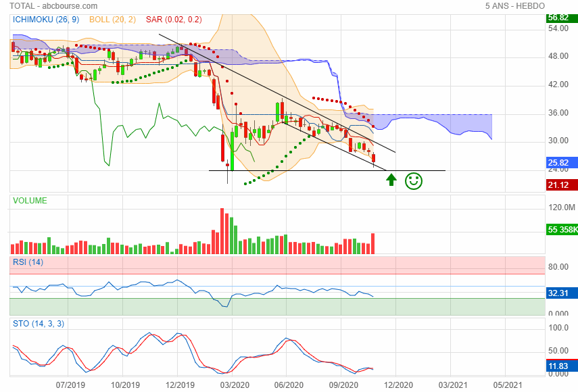
Task: Click the blue 32.31 RSI value tag
Action: (562, 293)
